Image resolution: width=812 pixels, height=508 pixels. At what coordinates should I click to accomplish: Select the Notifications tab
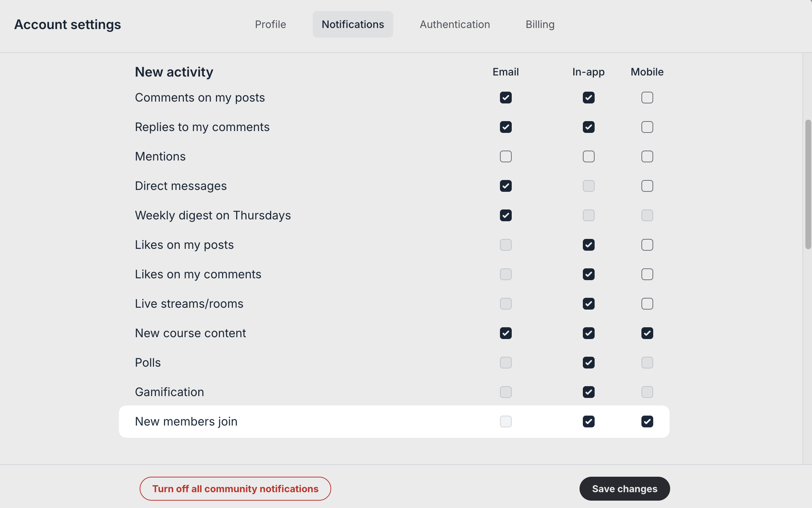pos(353,24)
